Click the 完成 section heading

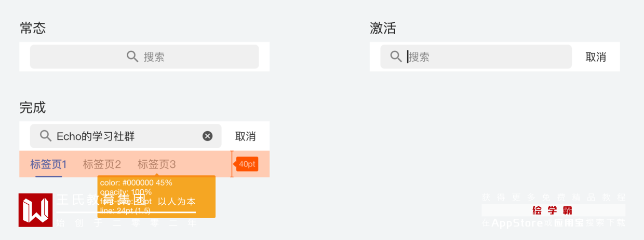click(x=33, y=108)
